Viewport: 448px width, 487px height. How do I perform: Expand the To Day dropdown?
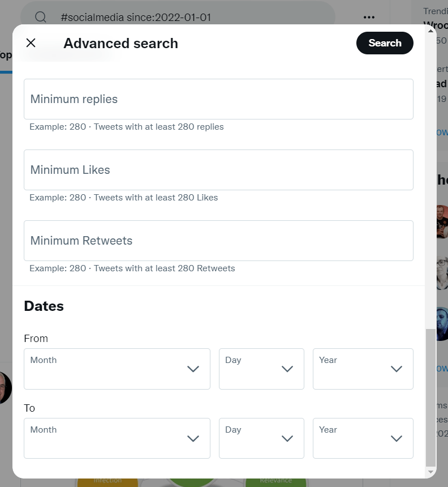261,438
